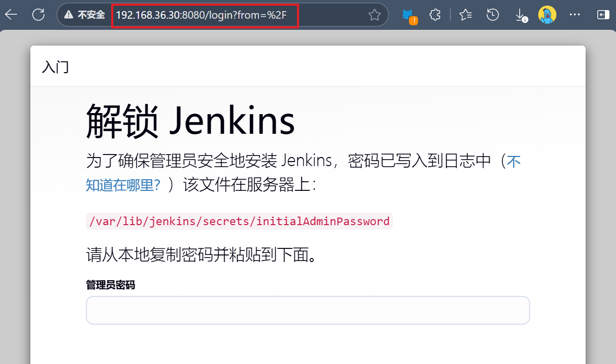Click the 解锁 Jenkins heading
616x364 pixels.
point(190,121)
